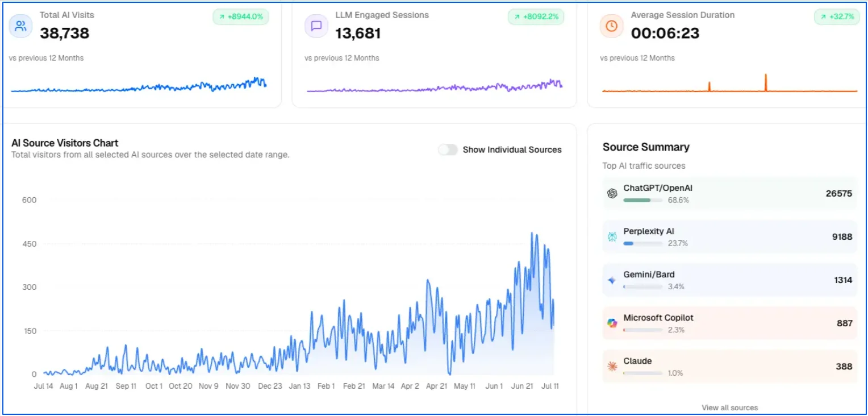868x416 pixels.
Task: Click the Average Session Duration clock icon
Action: point(612,26)
